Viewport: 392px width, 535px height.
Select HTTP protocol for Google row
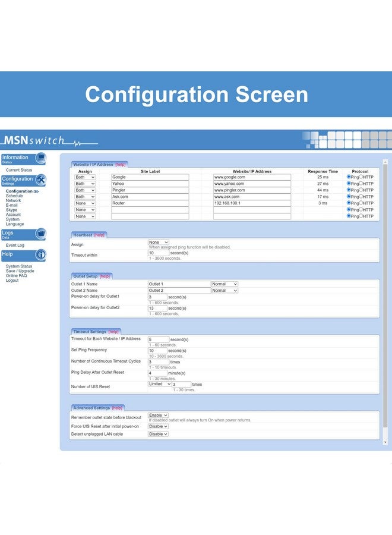pyautogui.click(x=361, y=177)
